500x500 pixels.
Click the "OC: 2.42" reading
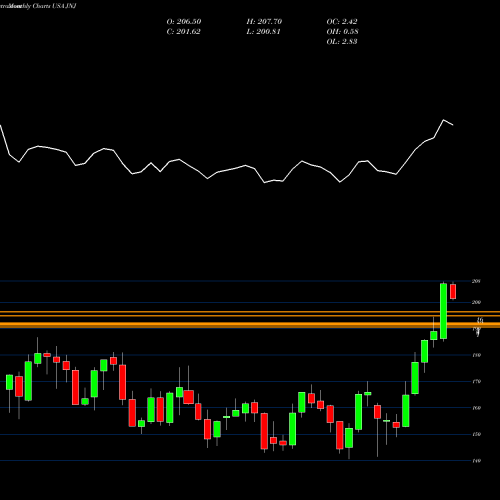coord(342,22)
